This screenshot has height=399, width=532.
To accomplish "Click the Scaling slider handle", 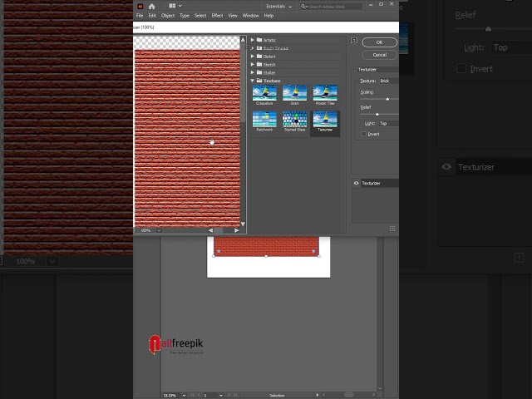I will pos(387,99).
